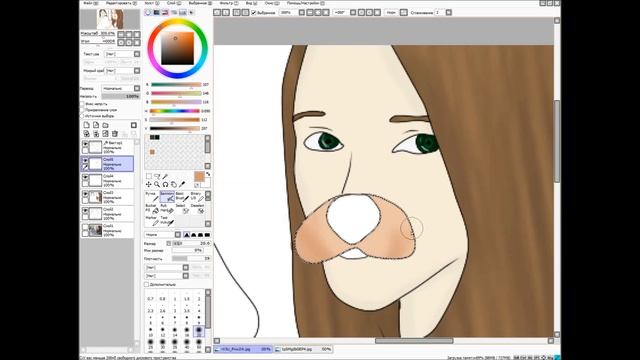Swap foreground and background colors
Screen dimensions: 640x360
click(208, 174)
